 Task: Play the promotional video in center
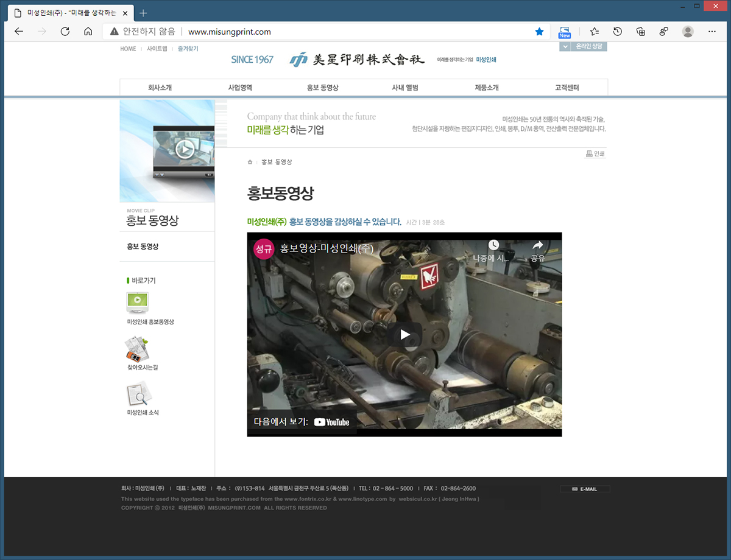click(x=404, y=335)
